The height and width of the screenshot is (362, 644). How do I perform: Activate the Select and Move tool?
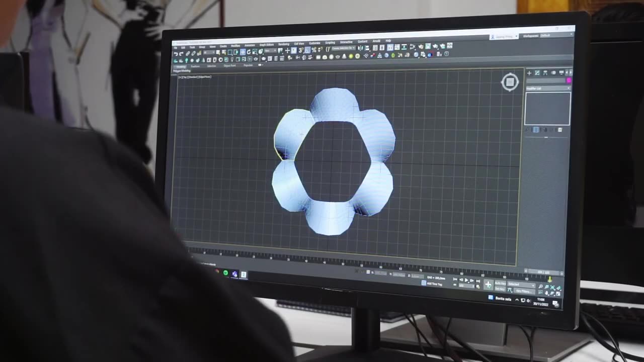(x=243, y=52)
